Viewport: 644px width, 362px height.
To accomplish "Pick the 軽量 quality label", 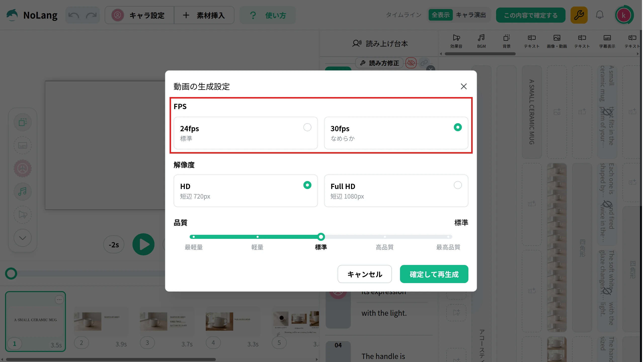I will (x=257, y=247).
